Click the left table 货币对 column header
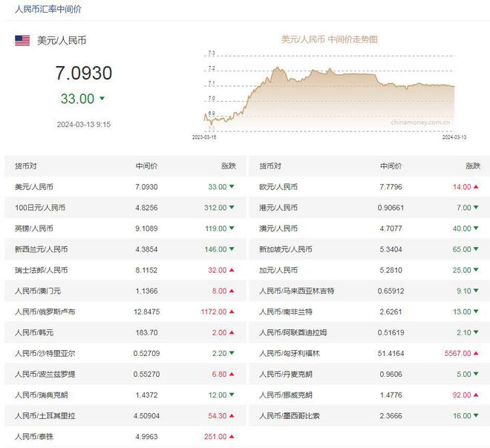The width and height of the screenshot is (490, 448). pyautogui.click(x=26, y=166)
